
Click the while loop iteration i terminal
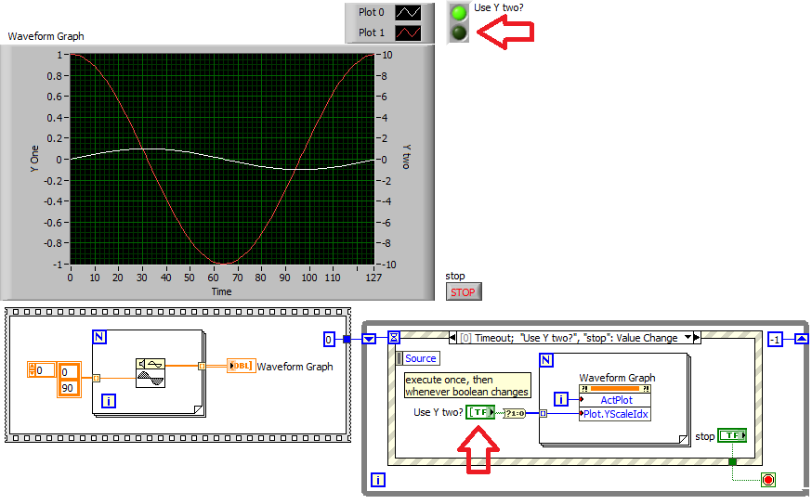tap(378, 480)
